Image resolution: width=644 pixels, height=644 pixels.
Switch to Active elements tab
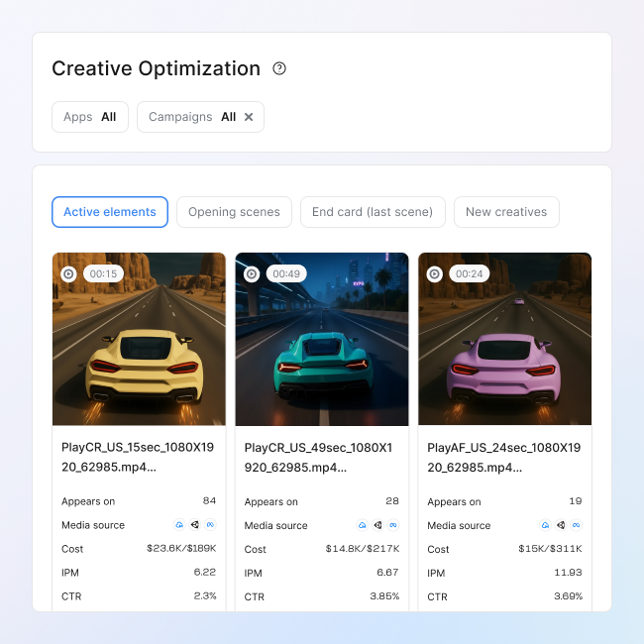pyautogui.click(x=110, y=212)
